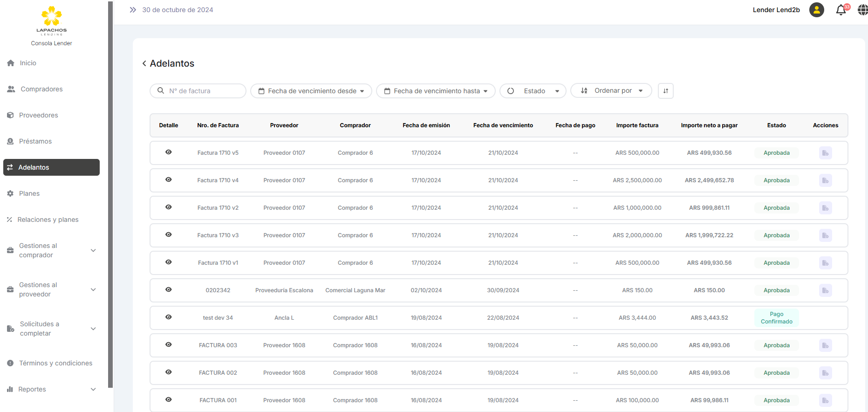
Task: Open the Estado filter dropdown
Action: pyautogui.click(x=533, y=91)
